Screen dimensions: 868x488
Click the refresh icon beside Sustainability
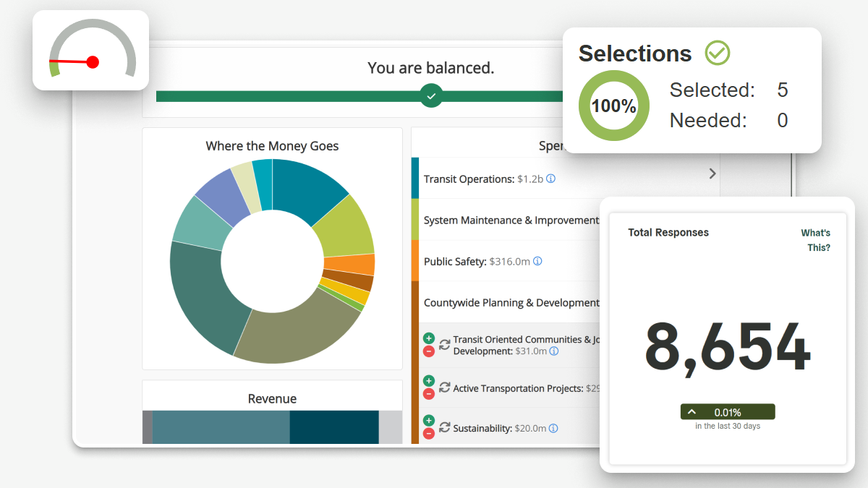(x=444, y=427)
